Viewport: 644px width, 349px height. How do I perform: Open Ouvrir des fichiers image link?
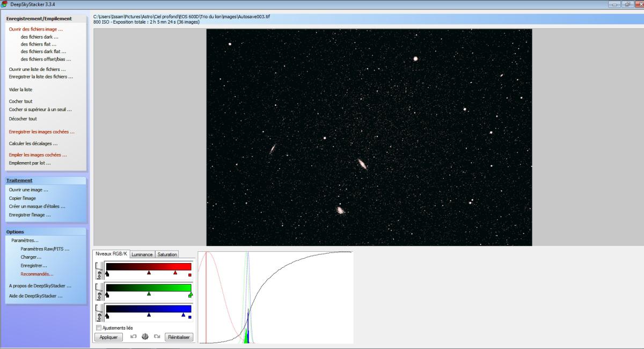(x=36, y=30)
